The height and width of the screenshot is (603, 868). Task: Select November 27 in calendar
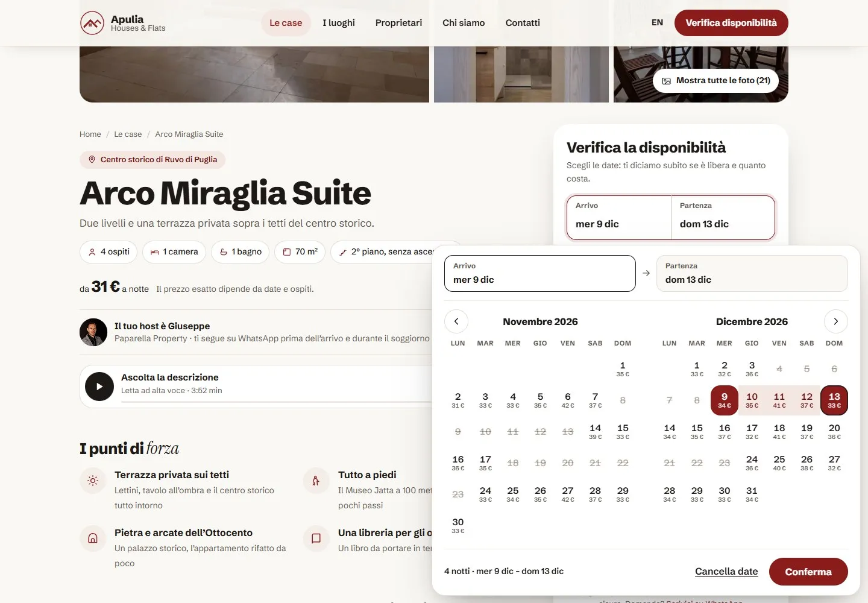[x=568, y=494]
